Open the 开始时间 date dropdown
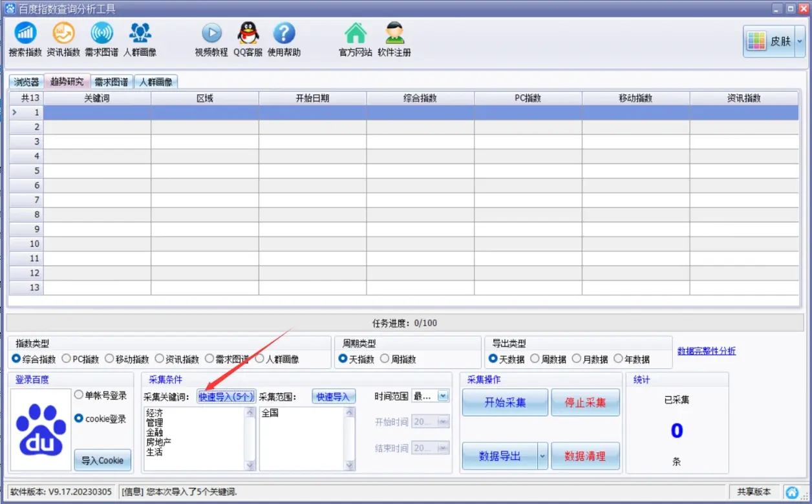The image size is (812, 504). (443, 422)
